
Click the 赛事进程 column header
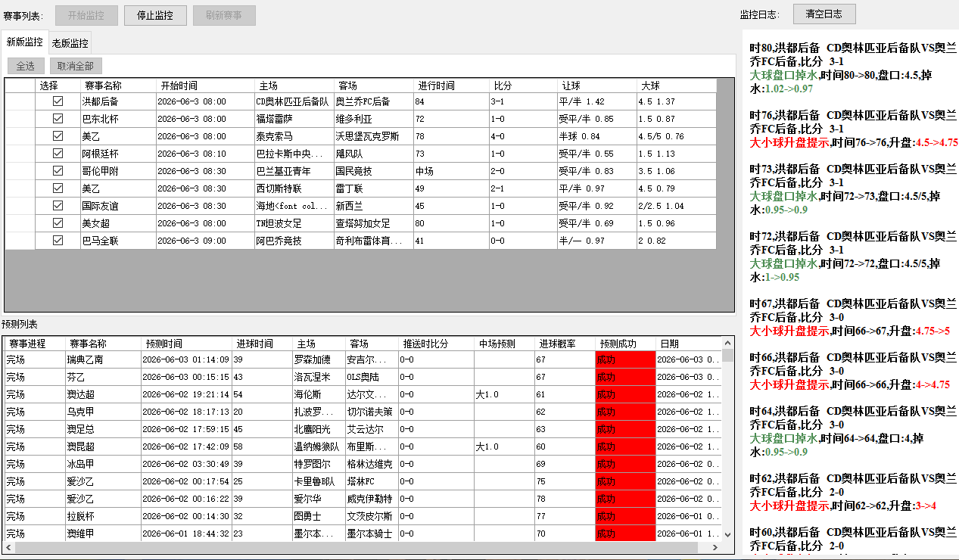[34, 344]
